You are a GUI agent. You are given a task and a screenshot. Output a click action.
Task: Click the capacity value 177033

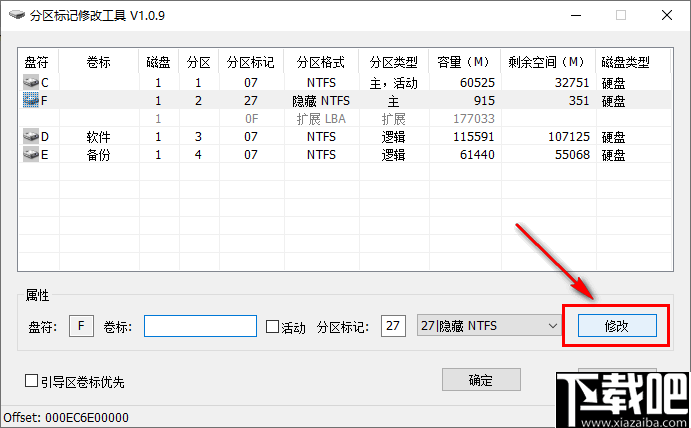pos(474,119)
